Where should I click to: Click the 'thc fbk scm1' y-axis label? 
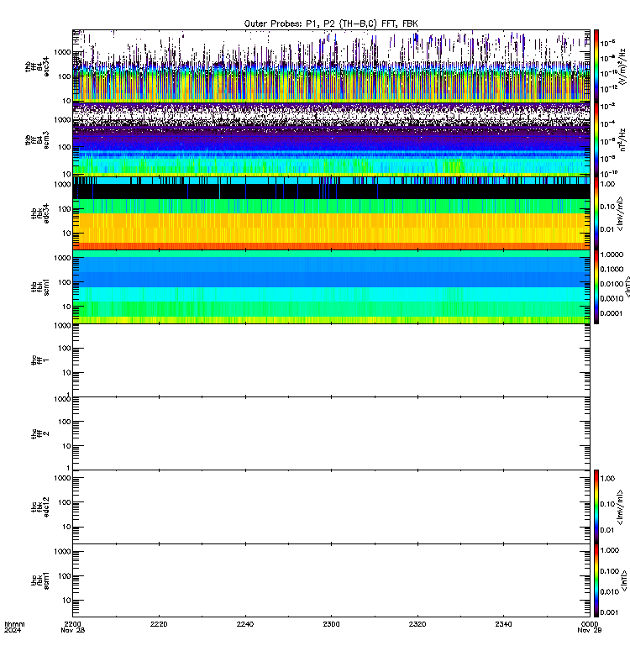[x=40, y=580]
